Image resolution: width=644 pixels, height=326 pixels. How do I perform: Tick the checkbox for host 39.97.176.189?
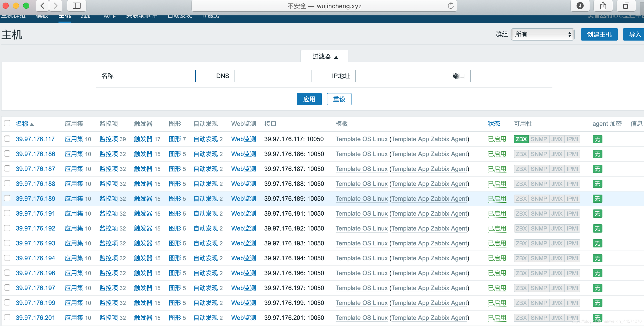(x=7, y=198)
